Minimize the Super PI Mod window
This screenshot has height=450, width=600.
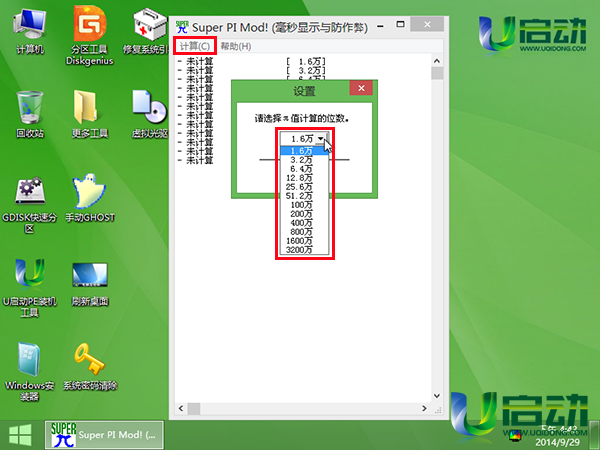coord(380,26)
